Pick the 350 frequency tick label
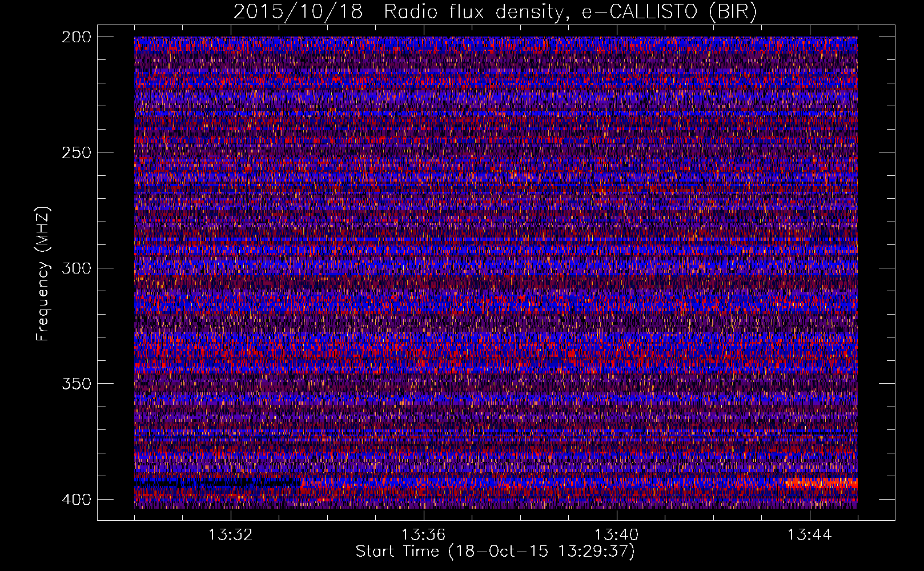This screenshot has width=924, height=571. click(x=76, y=383)
